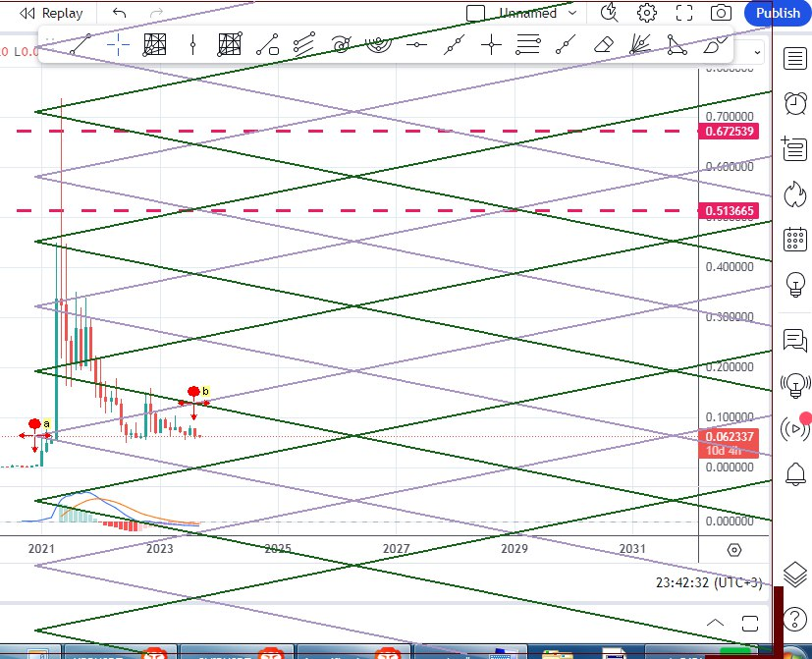Screen dimensions: 812x659
Task: Pick the Vertical Line tool
Action: 192,44
